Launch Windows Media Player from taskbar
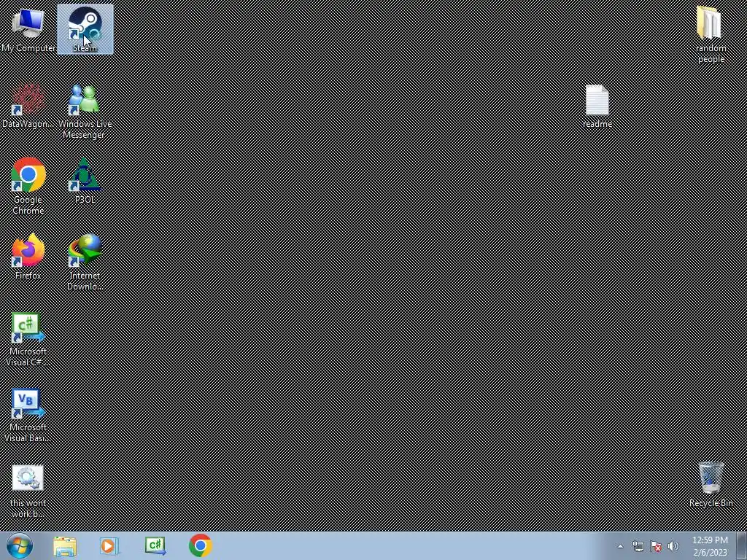Image resolution: width=747 pixels, height=560 pixels. tap(109, 546)
